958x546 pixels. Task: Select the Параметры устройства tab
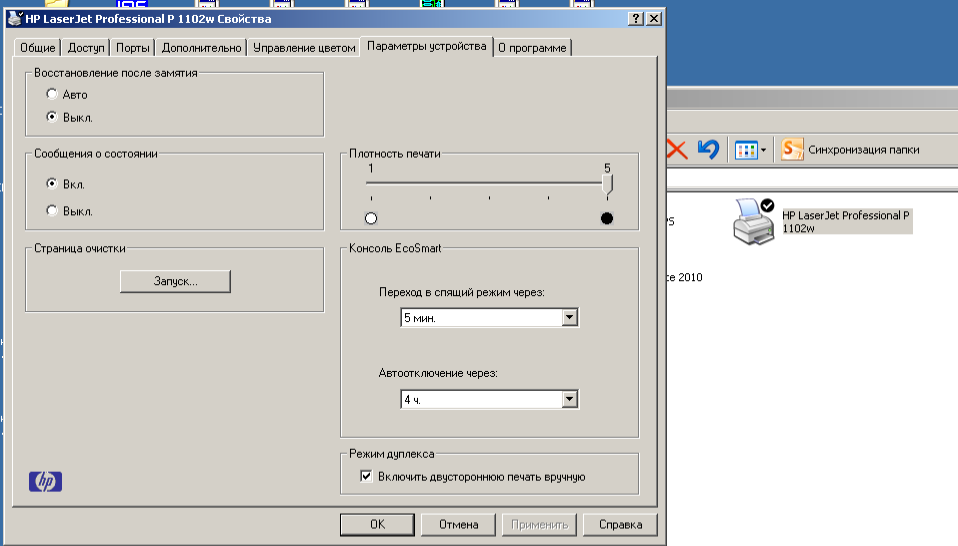click(426, 46)
